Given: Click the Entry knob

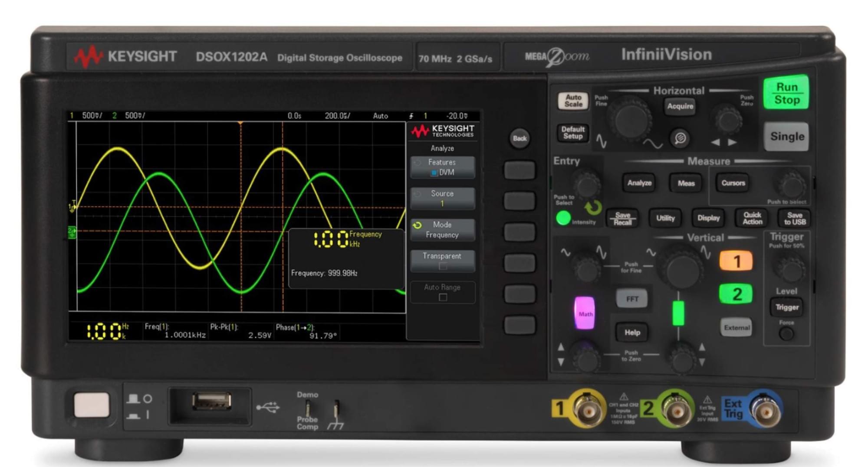Looking at the screenshot, I should pyautogui.click(x=587, y=185).
